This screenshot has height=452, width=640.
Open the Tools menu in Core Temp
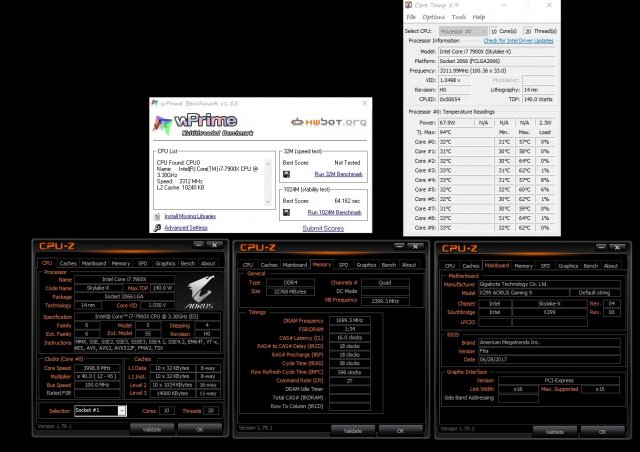tap(459, 17)
